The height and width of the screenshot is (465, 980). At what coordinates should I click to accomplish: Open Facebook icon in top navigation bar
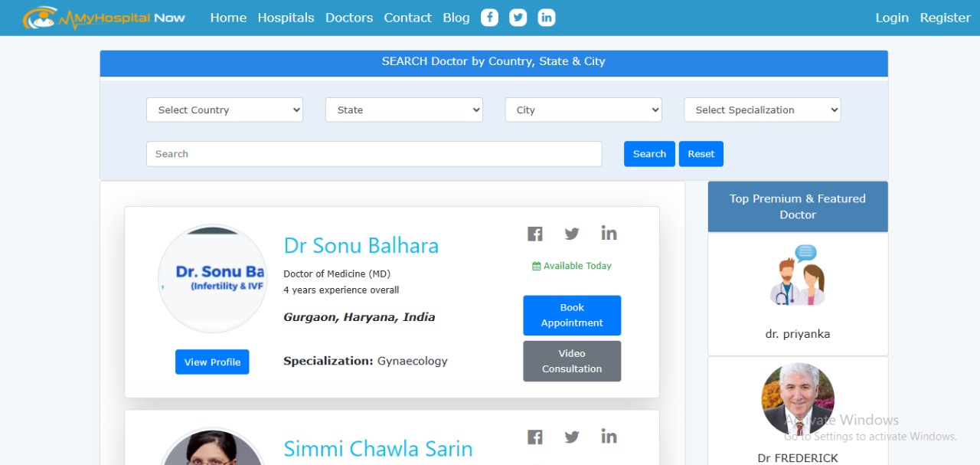489,18
